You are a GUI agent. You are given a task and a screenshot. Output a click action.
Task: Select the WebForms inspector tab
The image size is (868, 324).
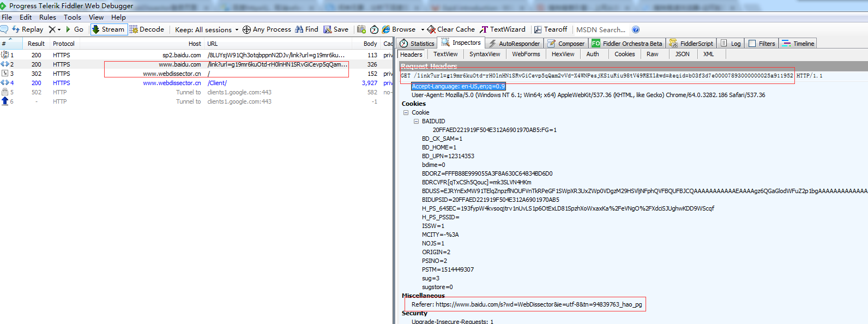pyautogui.click(x=526, y=55)
